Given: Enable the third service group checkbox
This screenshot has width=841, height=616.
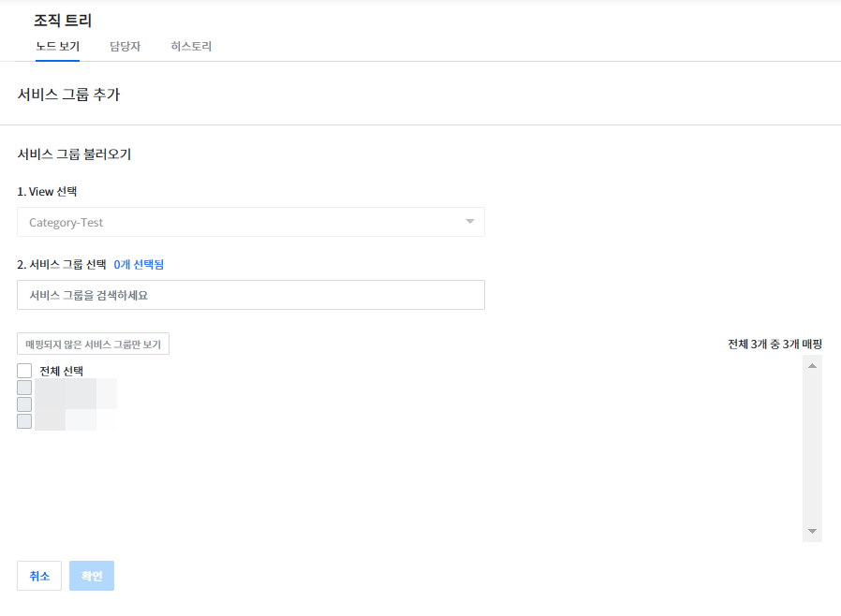Looking at the screenshot, I should [24, 421].
